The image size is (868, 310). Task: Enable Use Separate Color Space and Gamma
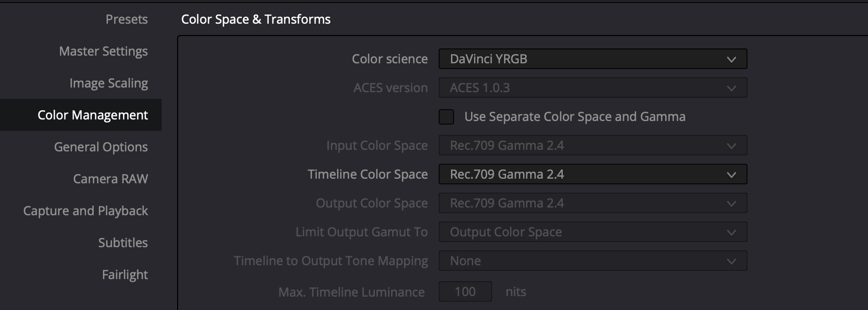(x=446, y=117)
